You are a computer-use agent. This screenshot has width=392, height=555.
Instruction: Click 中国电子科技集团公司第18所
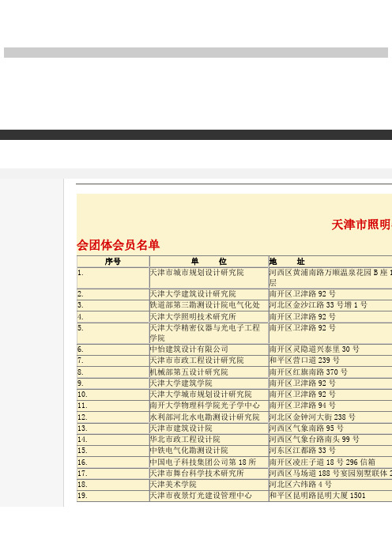203,462
